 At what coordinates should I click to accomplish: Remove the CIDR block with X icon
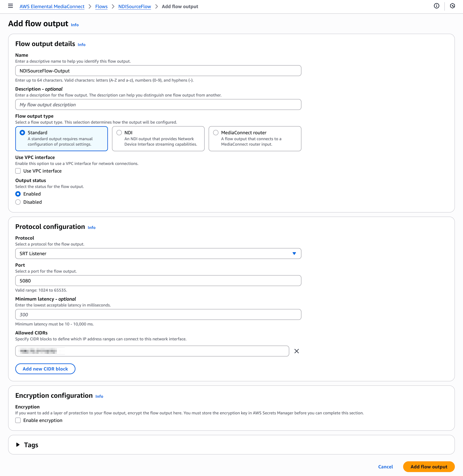[x=297, y=351]
